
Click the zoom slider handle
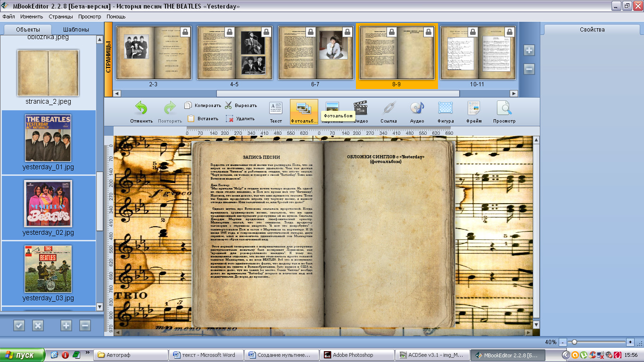574,342
